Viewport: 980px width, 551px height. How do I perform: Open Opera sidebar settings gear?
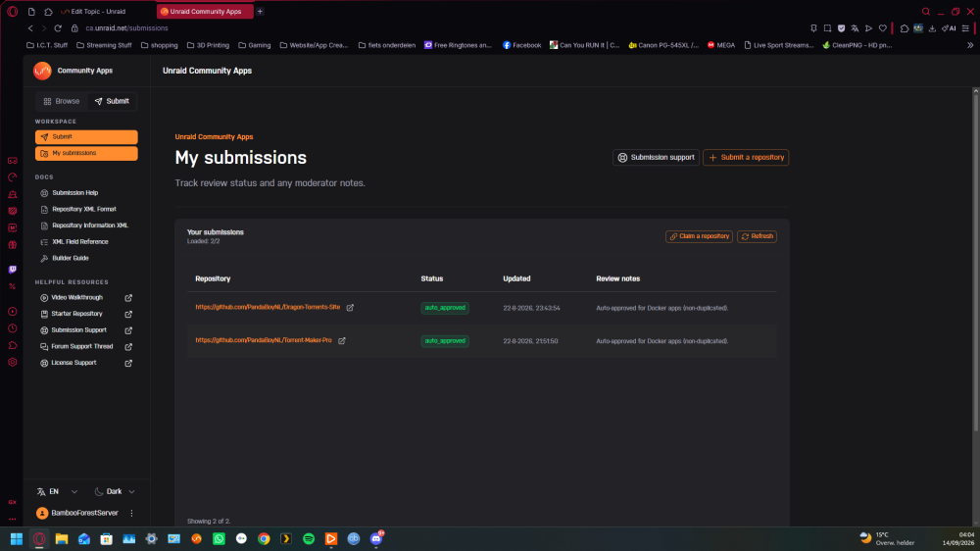click(13, 362)
